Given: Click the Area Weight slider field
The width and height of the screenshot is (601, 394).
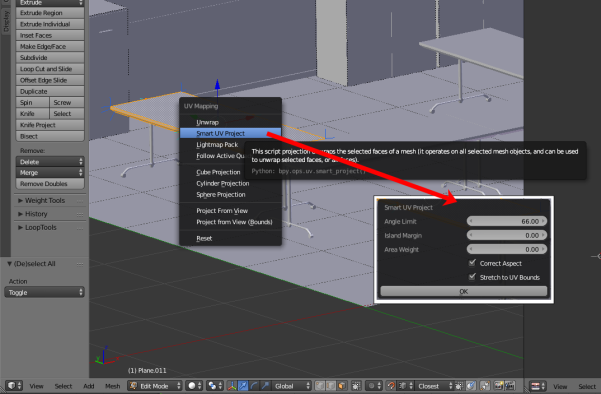Looking at the screenshot, I should [506, 249].
